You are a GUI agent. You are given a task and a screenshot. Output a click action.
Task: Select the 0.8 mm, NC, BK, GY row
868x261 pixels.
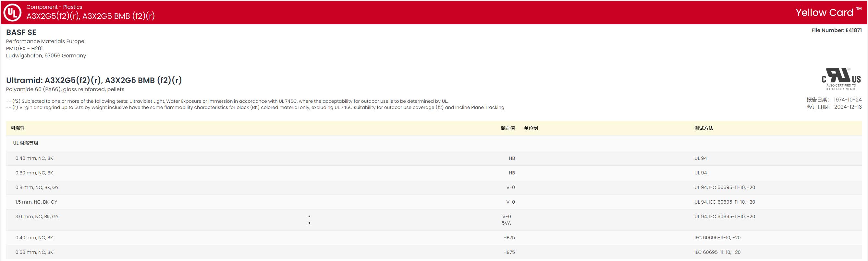[x=434, y=187]
